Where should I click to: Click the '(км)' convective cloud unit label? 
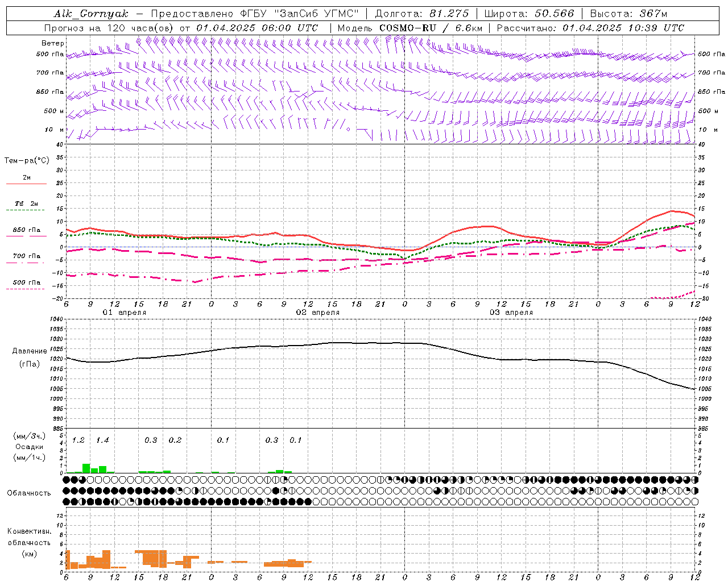[30, 554]
